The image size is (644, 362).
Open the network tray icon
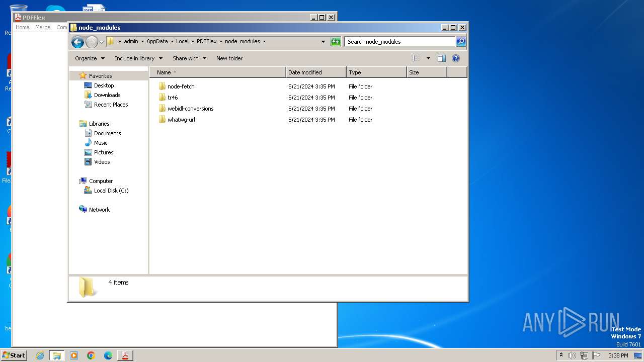pyautogui.click(x=584, y=355)
